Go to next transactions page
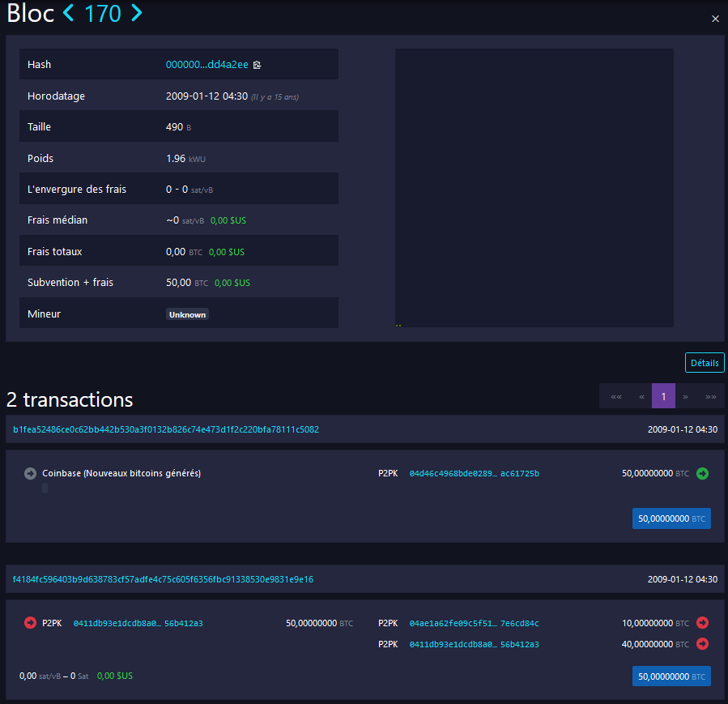The height and width of the screenshot is (704, 728). pos(685,396)
